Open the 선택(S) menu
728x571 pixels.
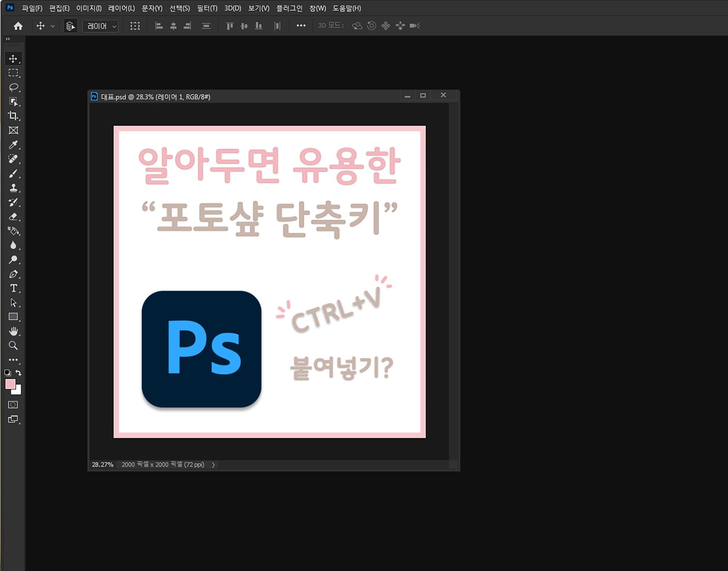tap(179, 8)
